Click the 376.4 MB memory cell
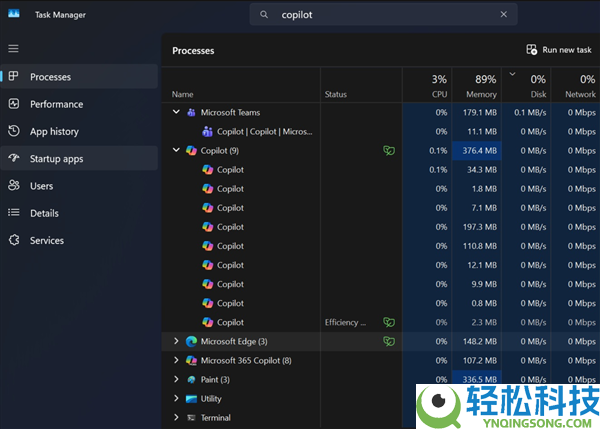Screen dimensions: 600x429 [477, 150]
